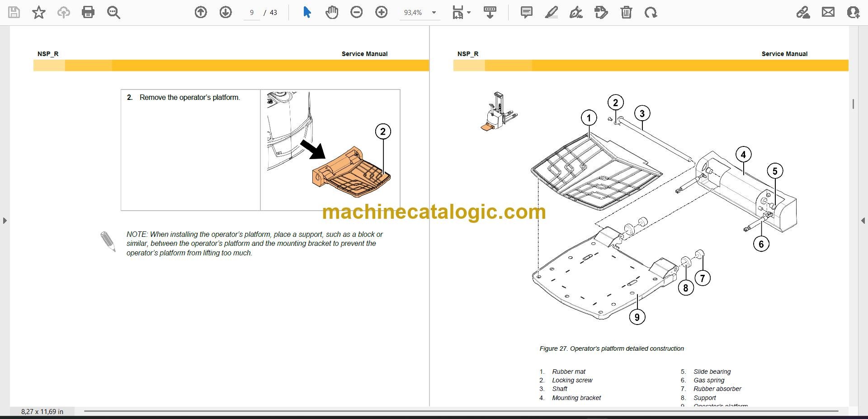
Task: Bookmark the document with the star icon
Action: pos(39,12)
